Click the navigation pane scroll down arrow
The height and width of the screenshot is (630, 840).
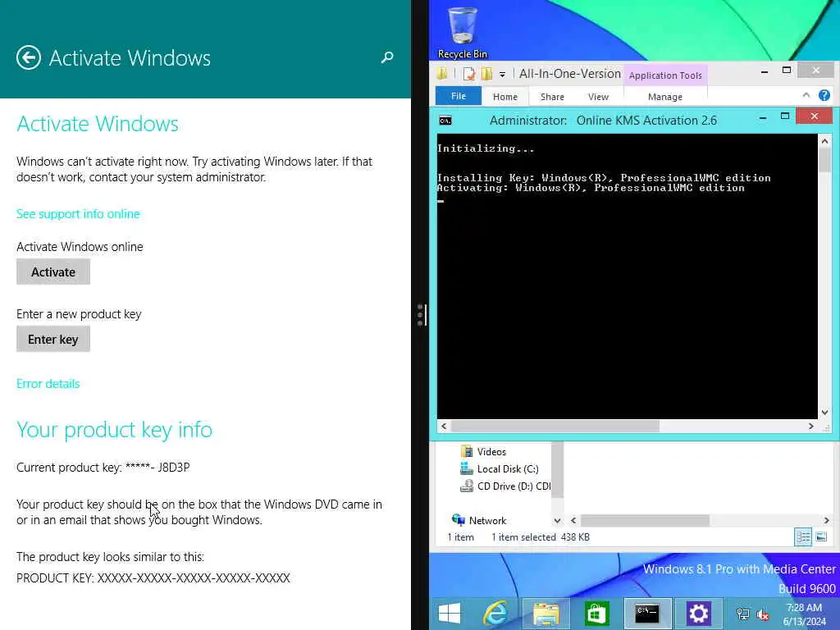pos(557,520)
